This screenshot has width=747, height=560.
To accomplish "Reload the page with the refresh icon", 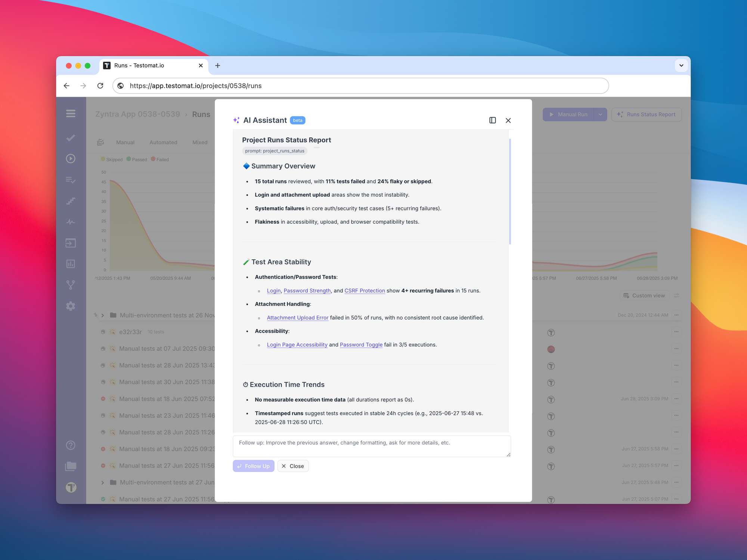I will click(x=100, y=86).
